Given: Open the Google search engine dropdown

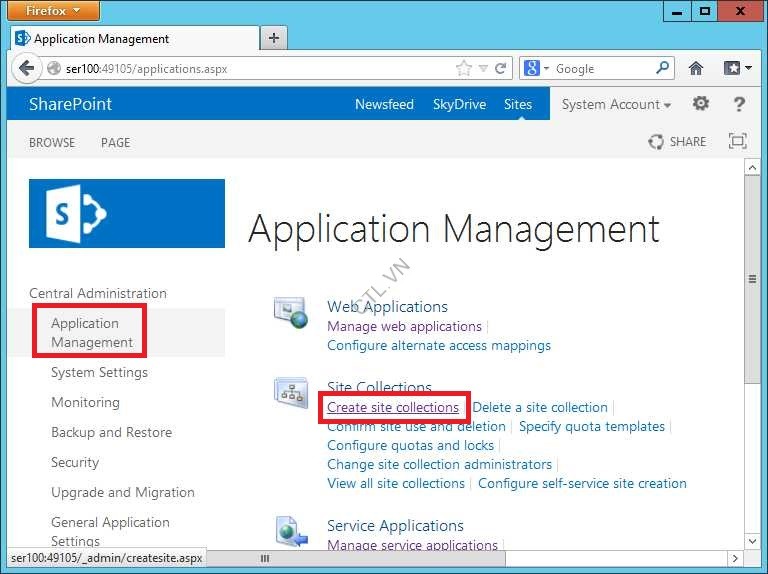Looking at the screenshot, I should 536,69.
